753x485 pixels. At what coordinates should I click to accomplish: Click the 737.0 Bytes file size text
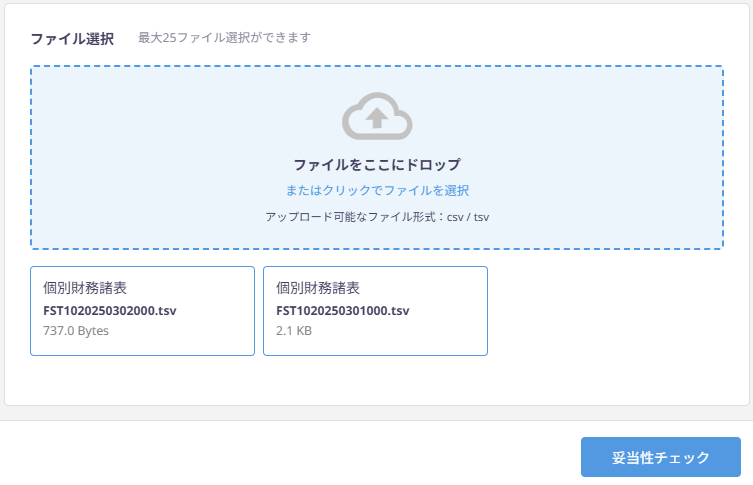pos(76,331)
